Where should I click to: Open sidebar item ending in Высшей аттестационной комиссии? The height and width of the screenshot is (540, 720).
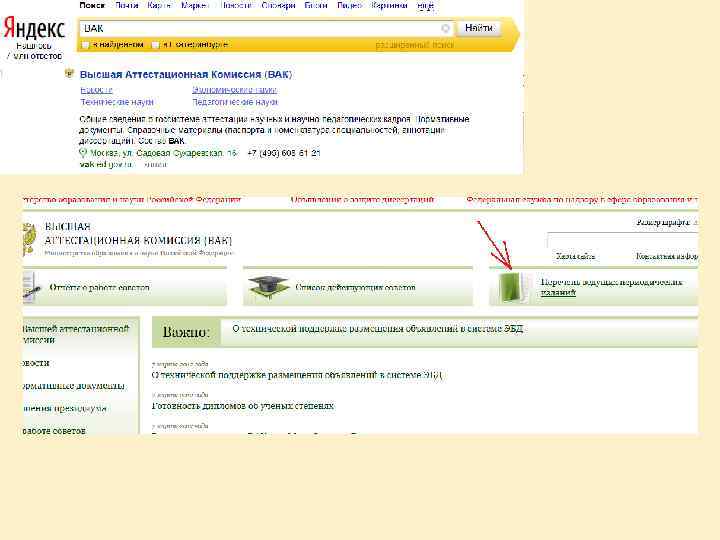76,334
